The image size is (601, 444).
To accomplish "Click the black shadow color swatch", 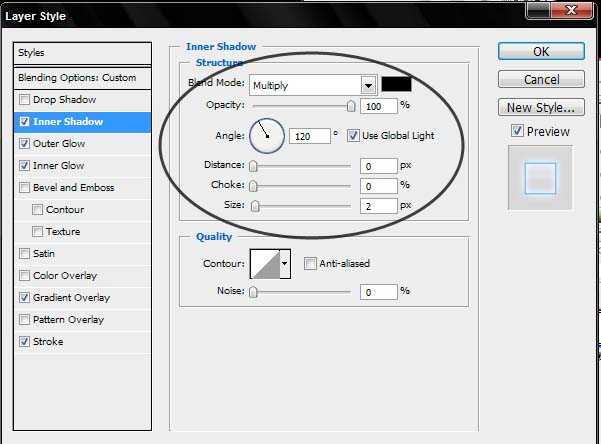I will (396, 84).
